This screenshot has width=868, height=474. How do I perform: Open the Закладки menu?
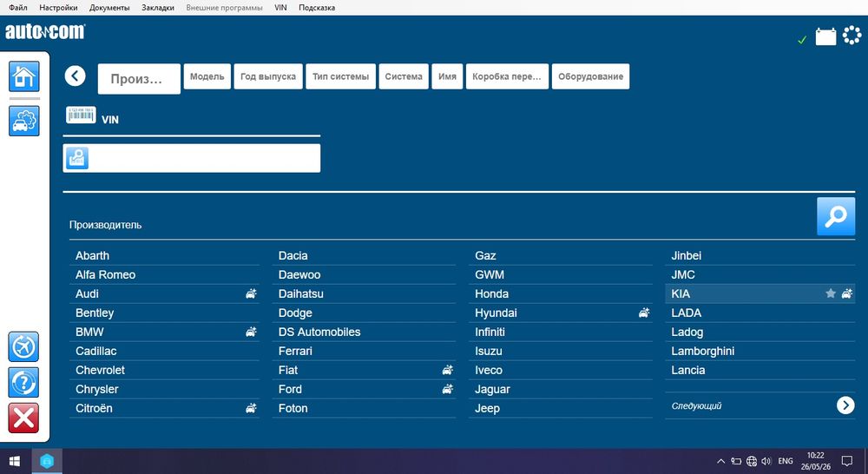click(158, 8)
